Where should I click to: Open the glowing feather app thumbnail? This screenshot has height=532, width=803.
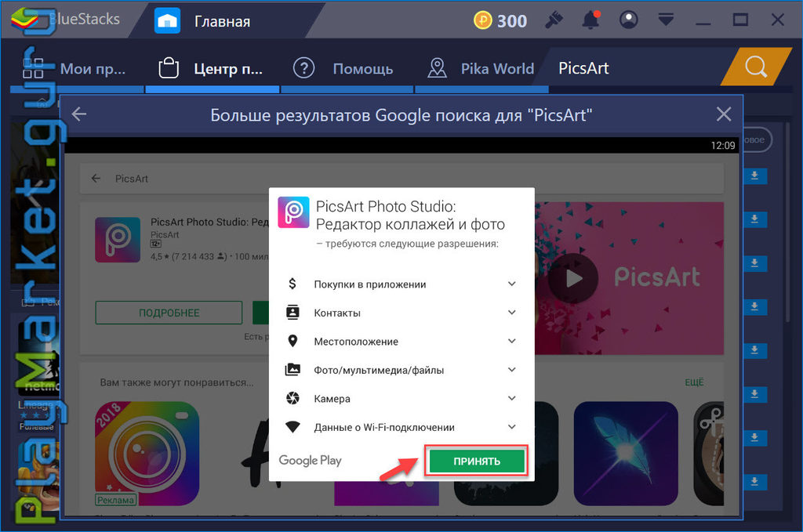point(626,454)
